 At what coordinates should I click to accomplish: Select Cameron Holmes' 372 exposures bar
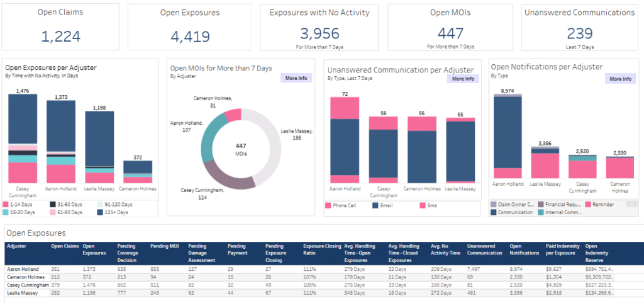[x=138, y=172]
